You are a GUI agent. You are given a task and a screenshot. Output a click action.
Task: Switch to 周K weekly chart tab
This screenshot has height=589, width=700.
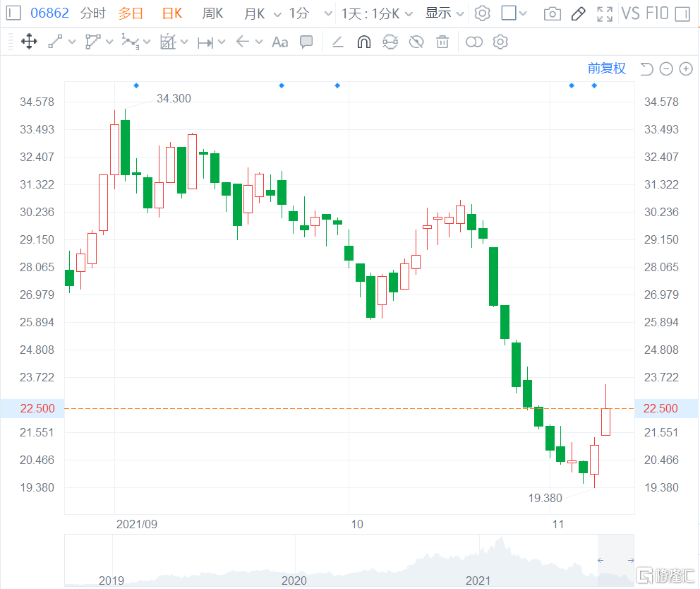[x=212, y=13]
